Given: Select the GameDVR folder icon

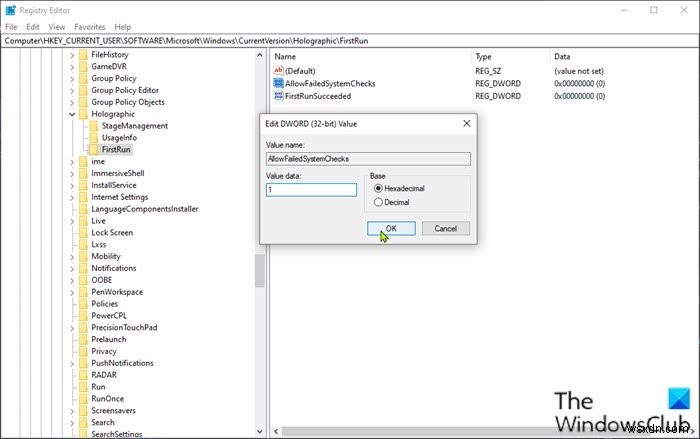Looking at the screenshot, I should click(83, 67).
